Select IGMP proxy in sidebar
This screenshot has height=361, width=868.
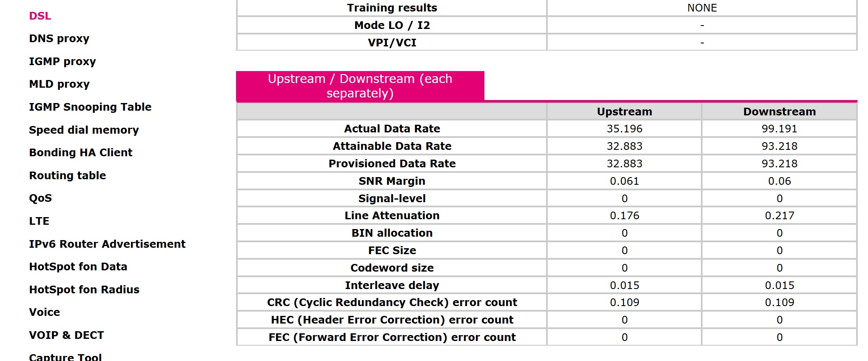(x=63, y=61)
